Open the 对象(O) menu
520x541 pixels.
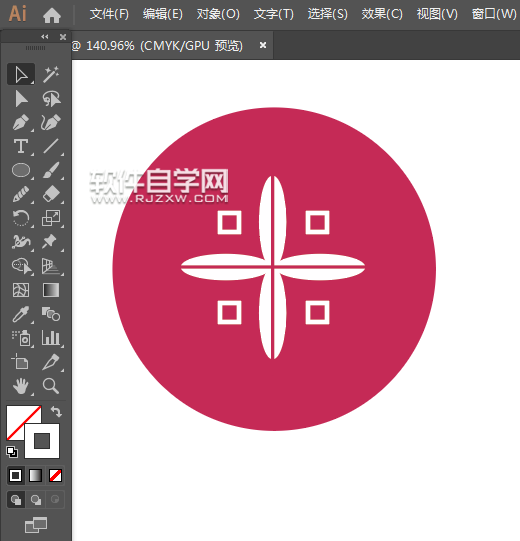point(218,14)
